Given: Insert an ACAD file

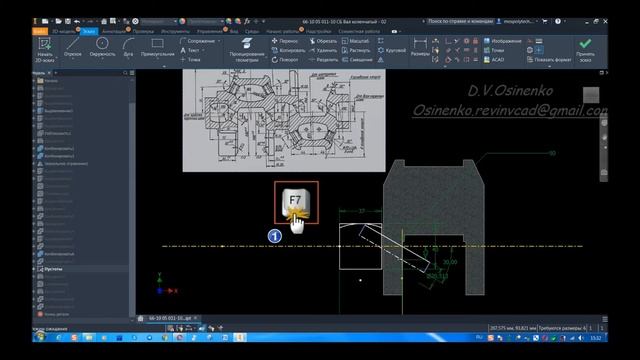Looking at the screenshot, I should (494, 60).
